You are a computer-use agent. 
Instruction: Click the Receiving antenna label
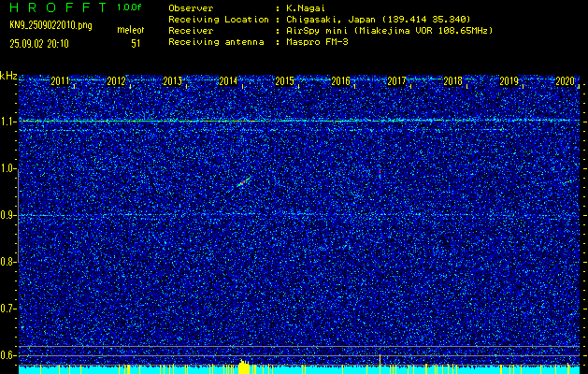(216, 42)
